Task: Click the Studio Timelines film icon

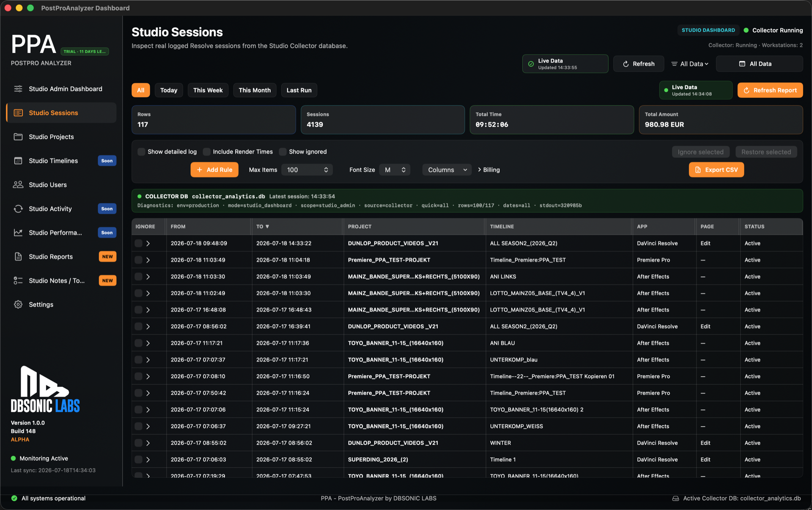Action: [x=18, y=161]
